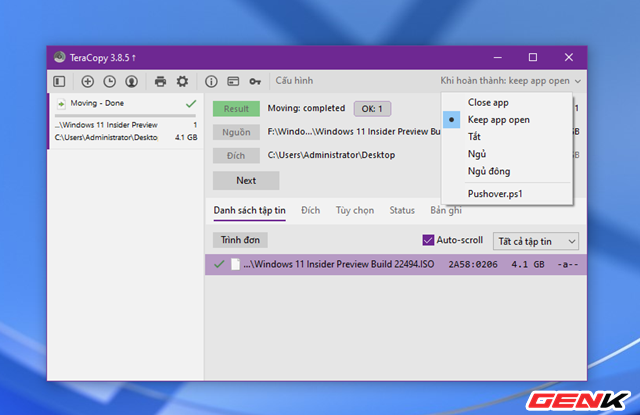Screen dimensions: 640x415
Task: Click the Next button
Action: click(x=246, y=180)
